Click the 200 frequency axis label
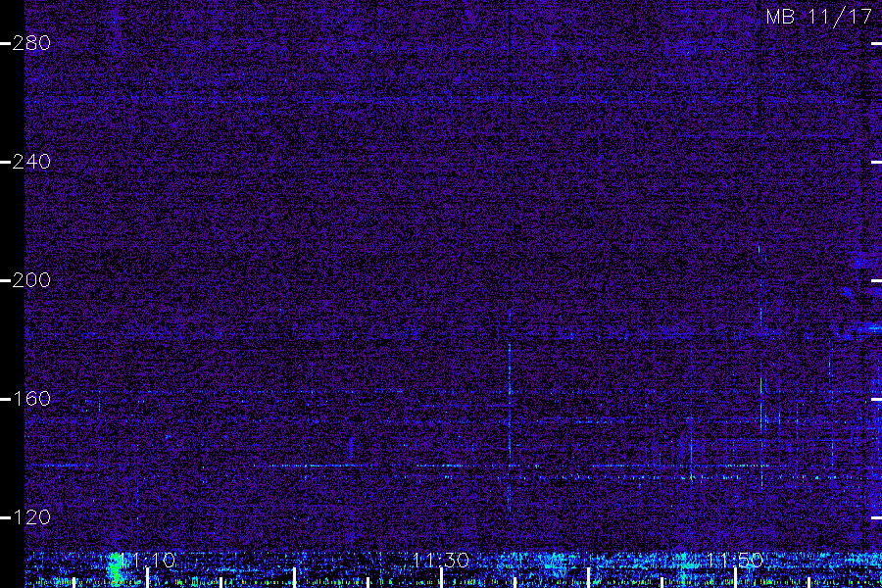This screenshot has width=882, height=588. (x=31, y=280)
